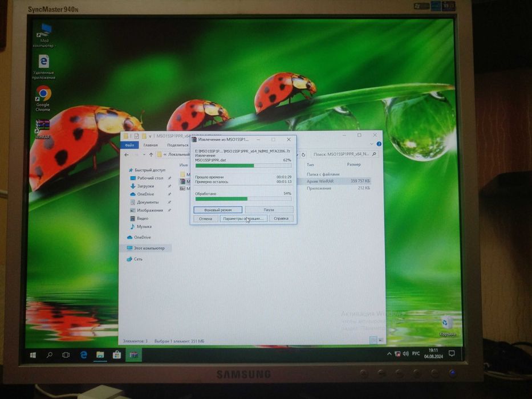Select Изображения in the sidebar
532x399 pixels.
click(x=147, y=210)
